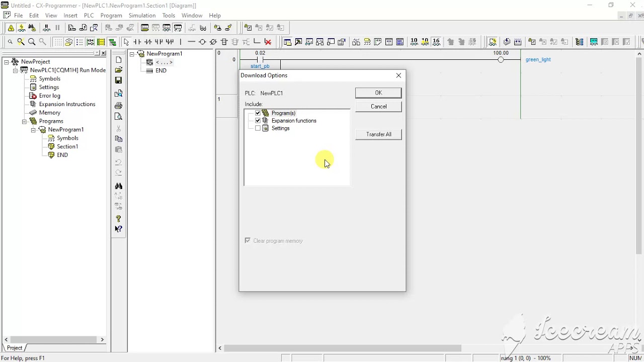
Task: Click the Transfer to PLC icon in top toolbar
Action: pos(72,28)
